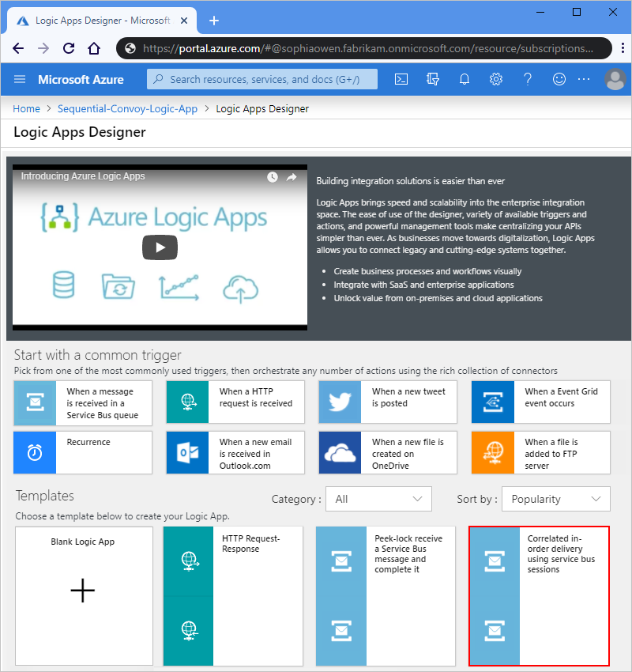Select the OneDrive file created trigger icon

pyautogui.click(x=340, y=452)
